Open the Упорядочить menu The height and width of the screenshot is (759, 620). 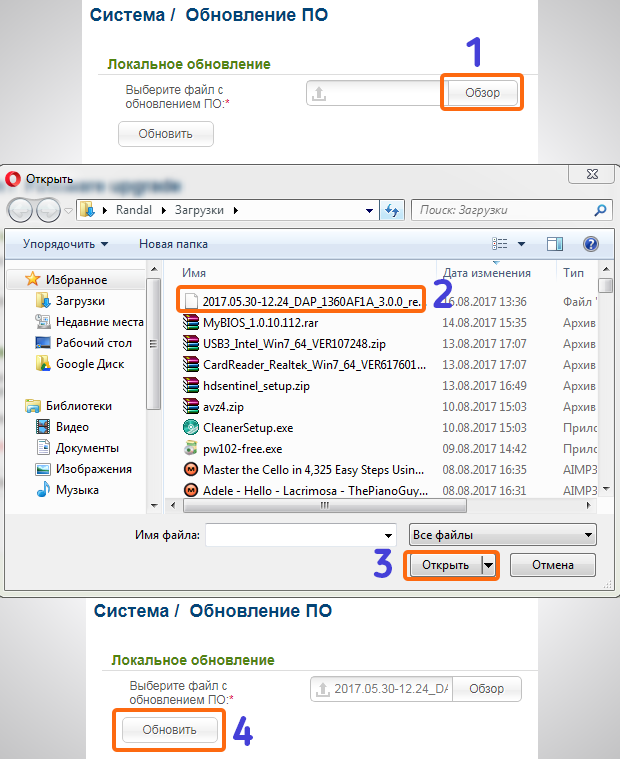[66, 243]
